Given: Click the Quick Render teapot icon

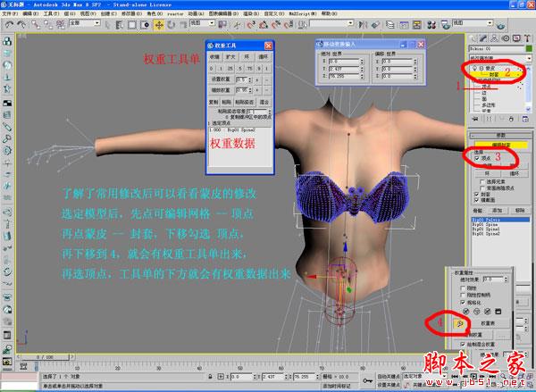Looking at the screenshot, I should [x=501, y=26].
